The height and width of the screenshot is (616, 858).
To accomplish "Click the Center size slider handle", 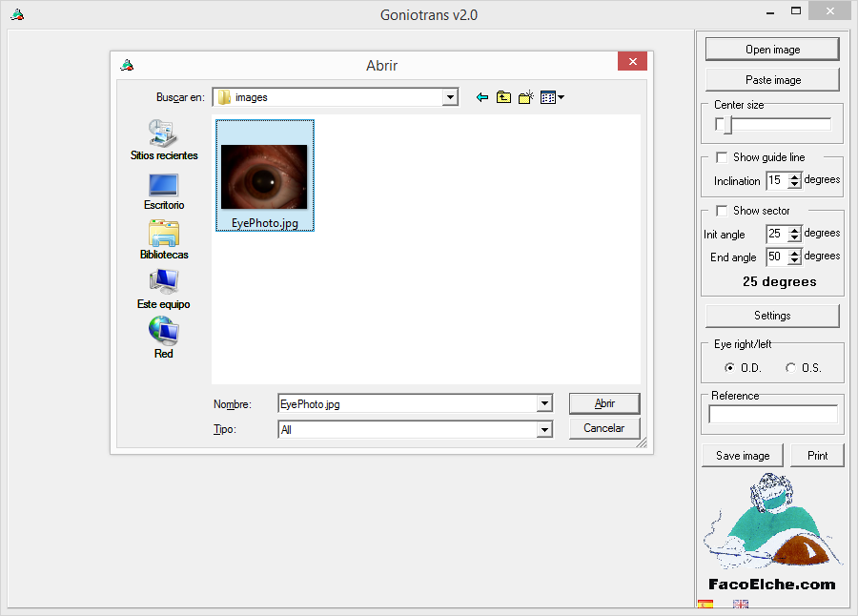I will point(727,125).
